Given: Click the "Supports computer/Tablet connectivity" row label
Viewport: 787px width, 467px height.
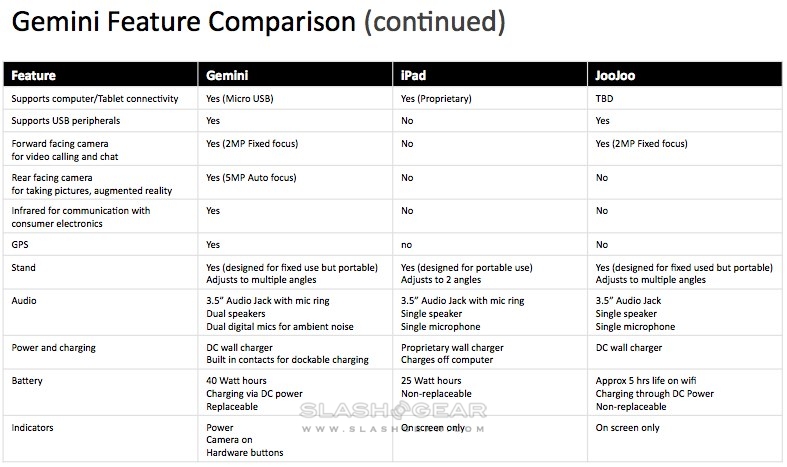Looking at the screenshot, I should (x=95, y=98).
